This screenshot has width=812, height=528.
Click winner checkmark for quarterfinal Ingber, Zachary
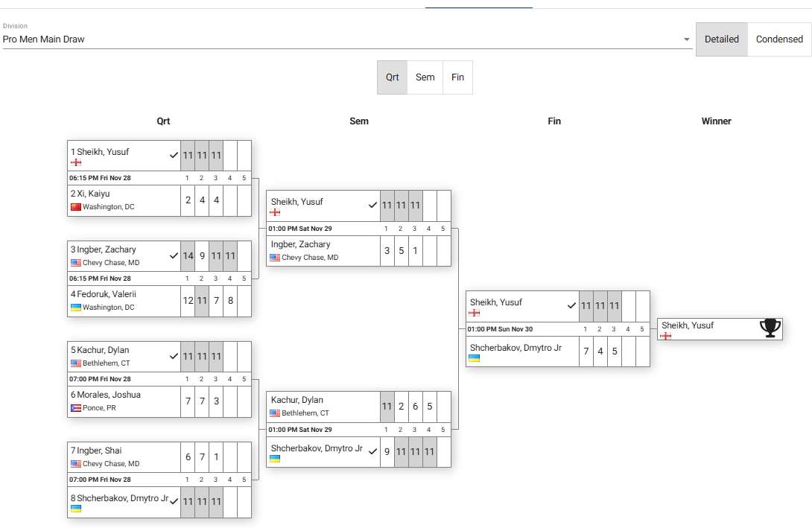(174, 255)
